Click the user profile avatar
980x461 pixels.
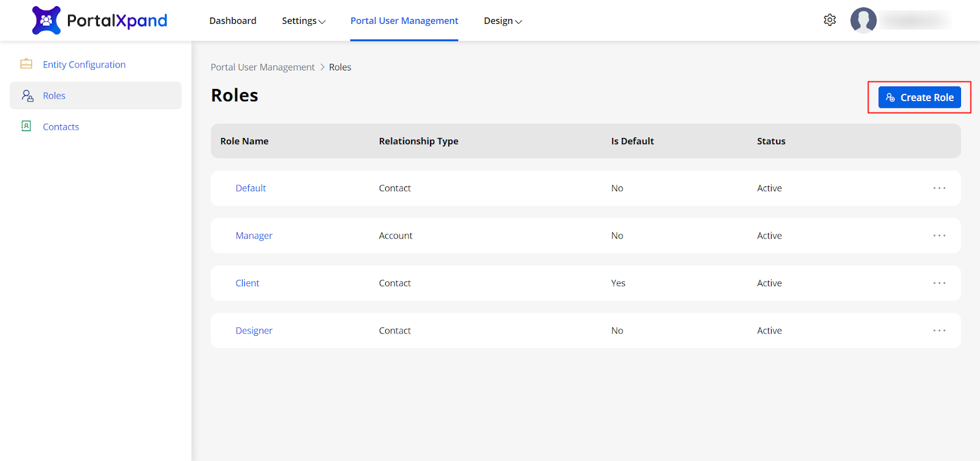pos(863,20)
